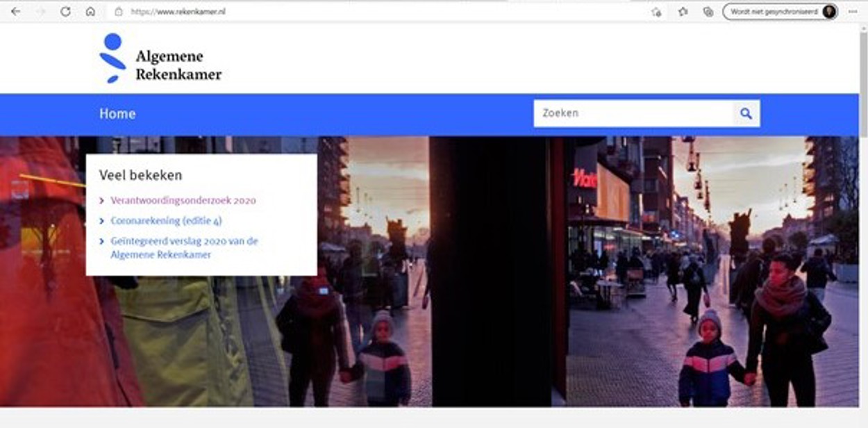Open the Verantwoordingsonderzoek 2020 link
868x428 pixels.
183,201
